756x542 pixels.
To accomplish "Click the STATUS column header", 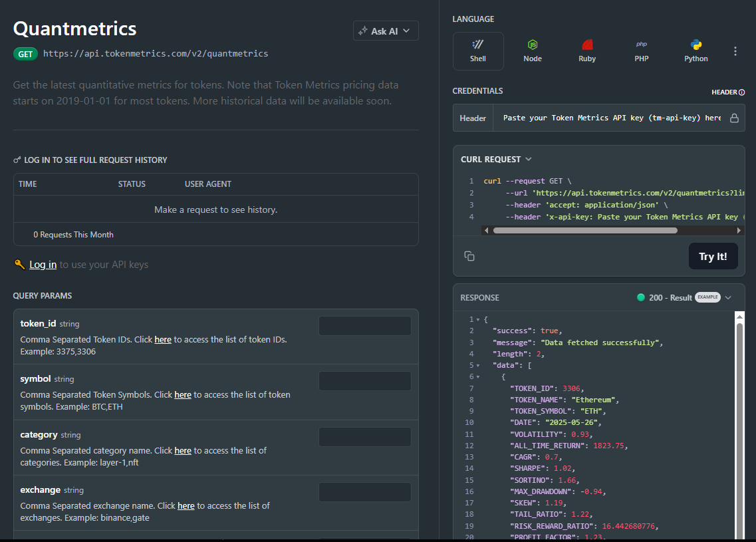I will (x=132, y=184).
